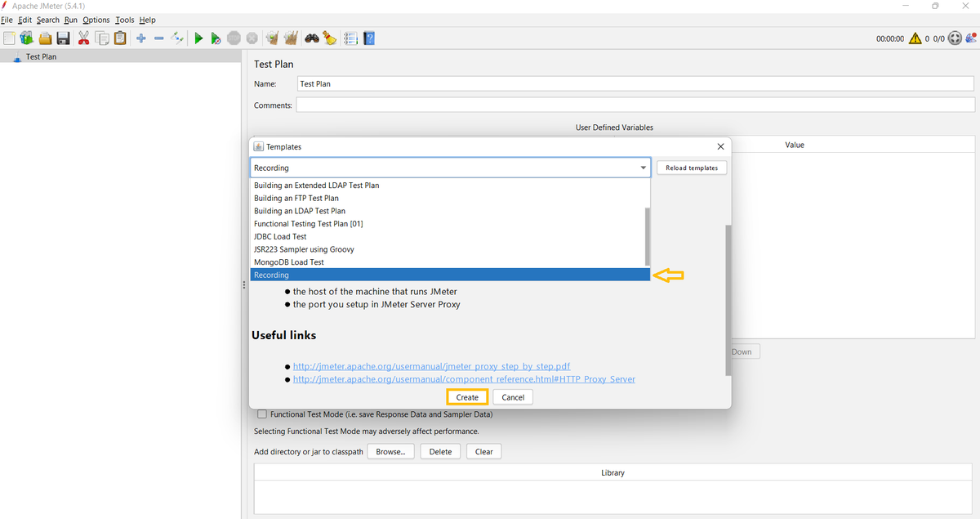Open the Search menu
Screen dimensions: 980x519
(48, 20)
